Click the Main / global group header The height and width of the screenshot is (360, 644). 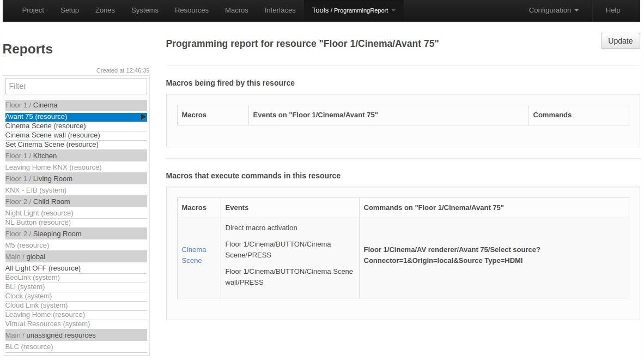(x=76, y=257)
